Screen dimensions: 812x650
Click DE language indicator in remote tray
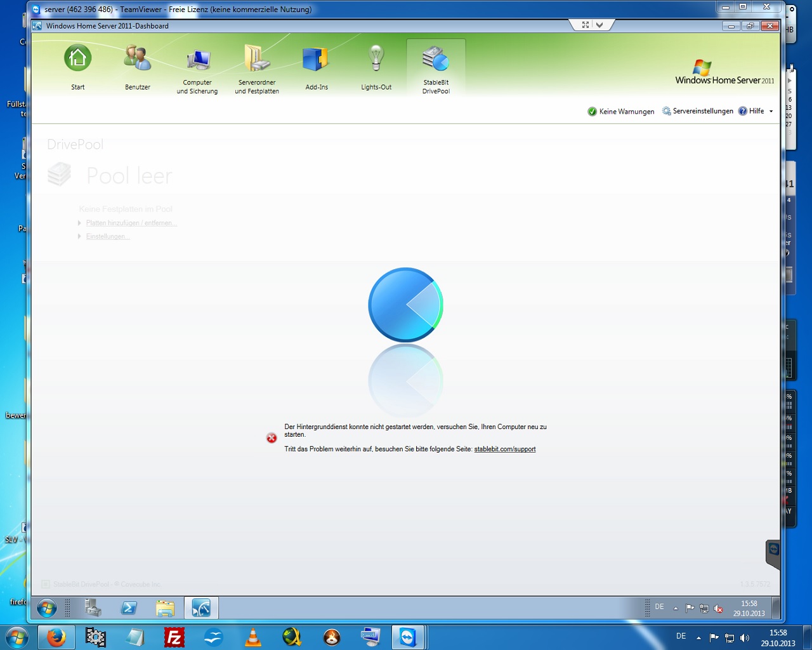click(660, 607)
